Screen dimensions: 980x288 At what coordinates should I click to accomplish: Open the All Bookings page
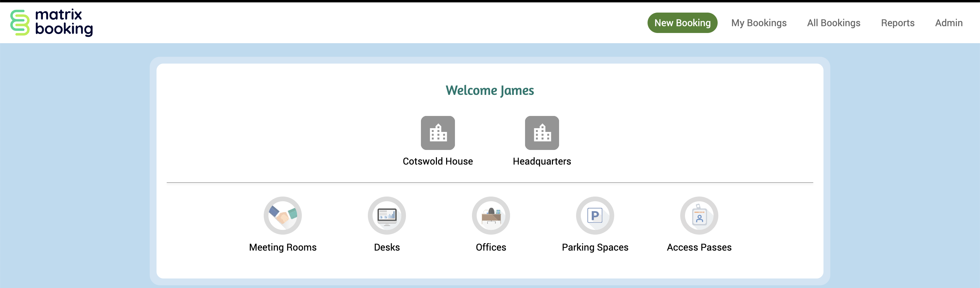click(x=834, y=23)
